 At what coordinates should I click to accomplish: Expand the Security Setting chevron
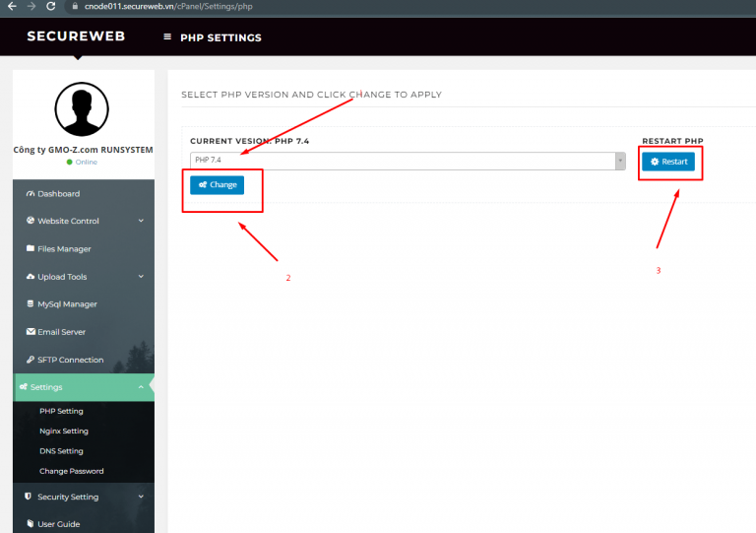point(141,497)
